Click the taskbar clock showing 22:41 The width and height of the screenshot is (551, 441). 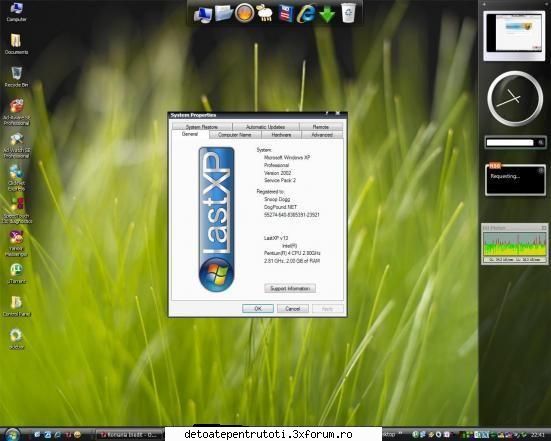[x=538, y=435]
